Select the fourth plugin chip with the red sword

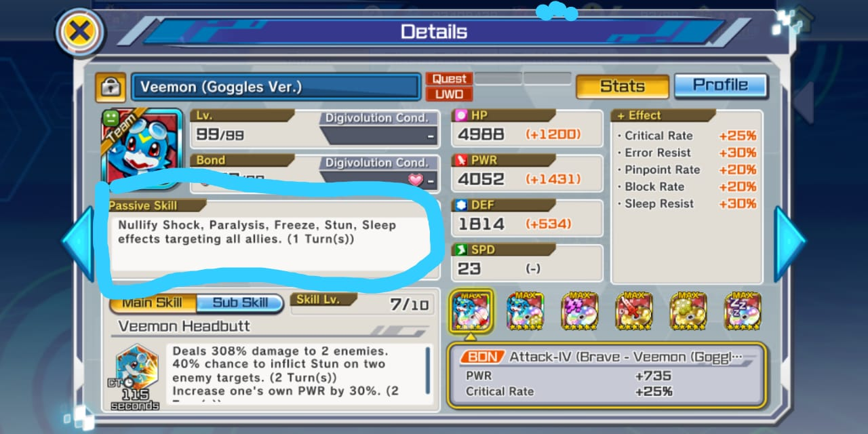click(634, 311)
